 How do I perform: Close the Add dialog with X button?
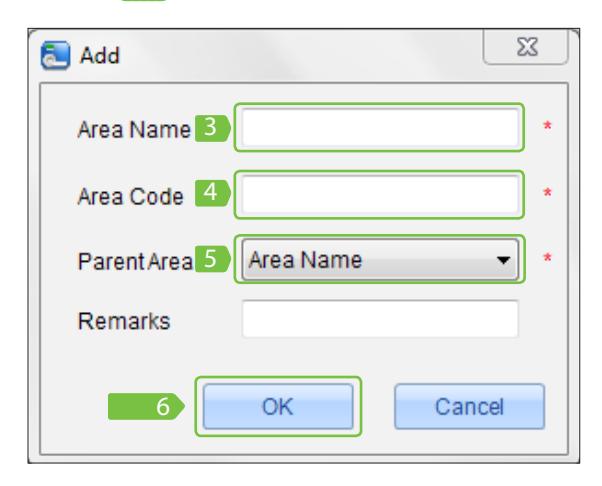tap(526, 47)
